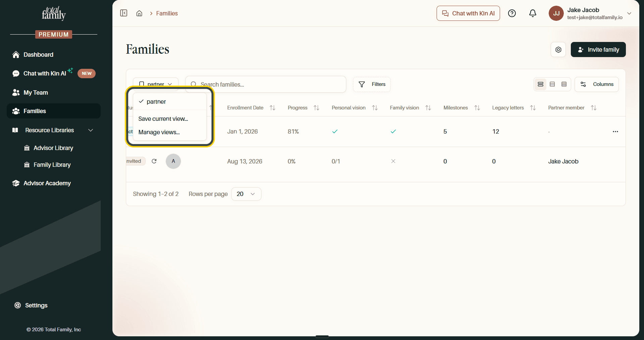Click the Total Family logo

pyautogui.click(x=54, y=13)
